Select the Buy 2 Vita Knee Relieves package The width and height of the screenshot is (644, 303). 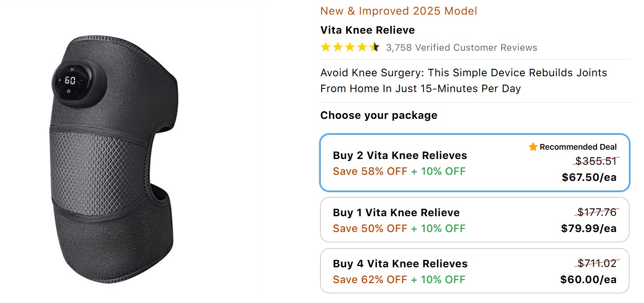(x=474, y=163)
